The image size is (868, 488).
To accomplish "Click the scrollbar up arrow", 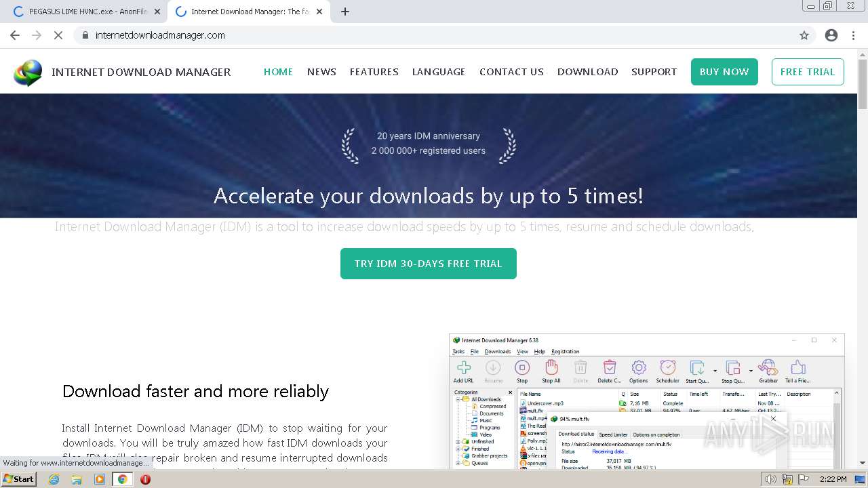I will pos(863,54).
